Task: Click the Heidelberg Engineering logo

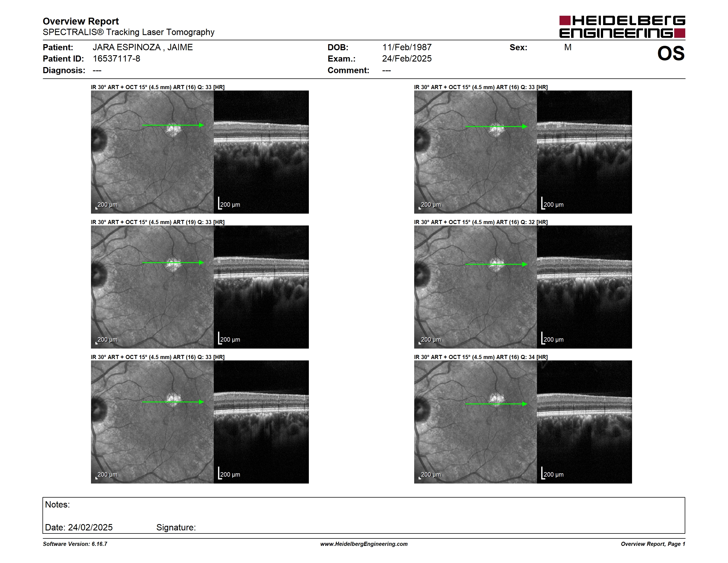Action: [x=622, y=27]
